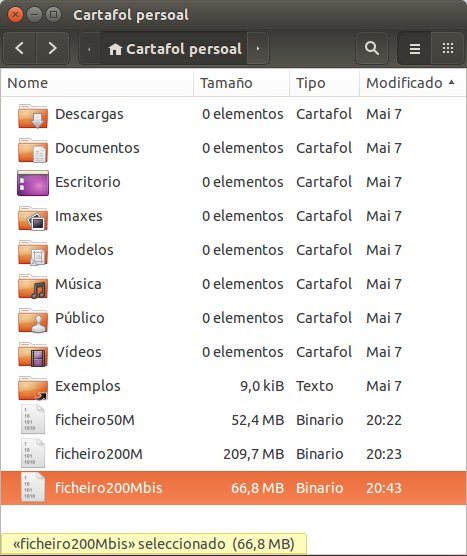Image resolution: width=467 pixels, height=556 pixels.
Task: Click the small right path-bar arrow
Action: pyautogui.click(x=258, y=49)
